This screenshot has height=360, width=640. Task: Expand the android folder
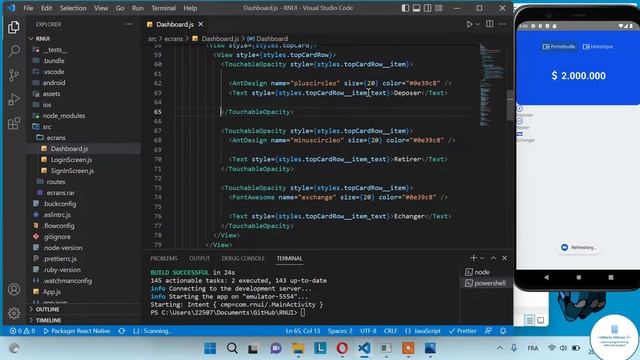click(54, 82)
